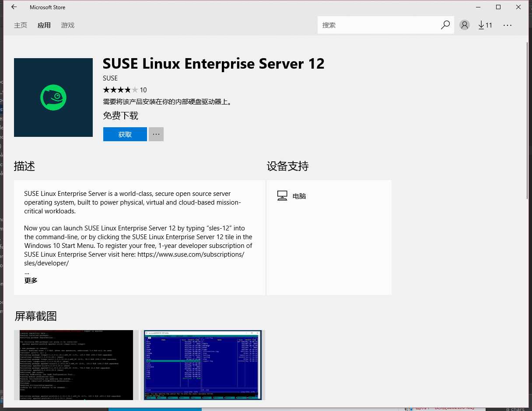The image size is (532, 411).
Task: Minimize the Microsoft Store window
Action: [x=478, y=7]
